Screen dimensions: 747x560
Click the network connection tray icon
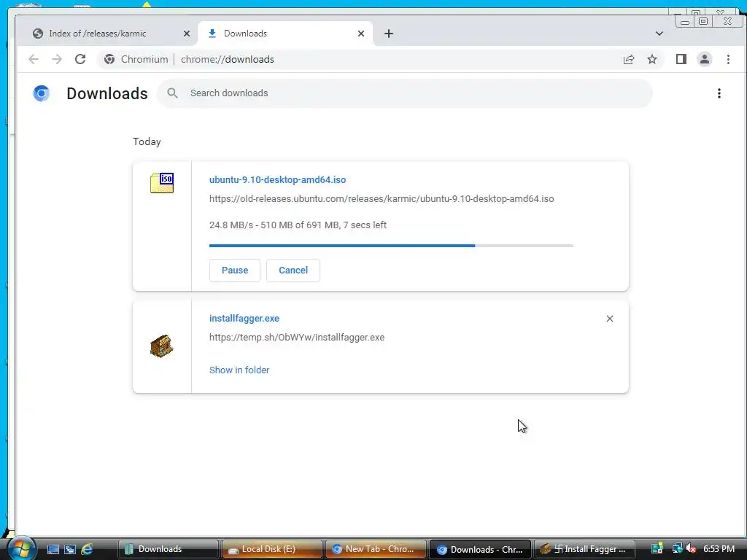[x=677, y=548]
